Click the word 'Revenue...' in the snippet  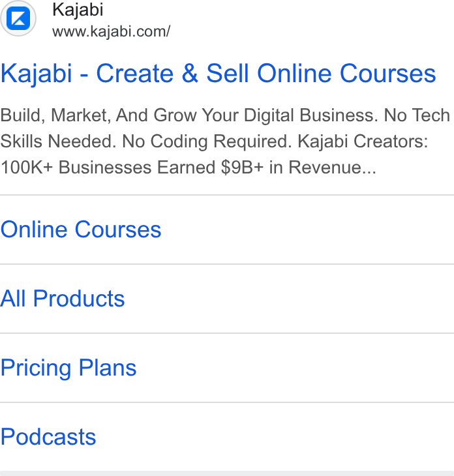pos(332,168)
